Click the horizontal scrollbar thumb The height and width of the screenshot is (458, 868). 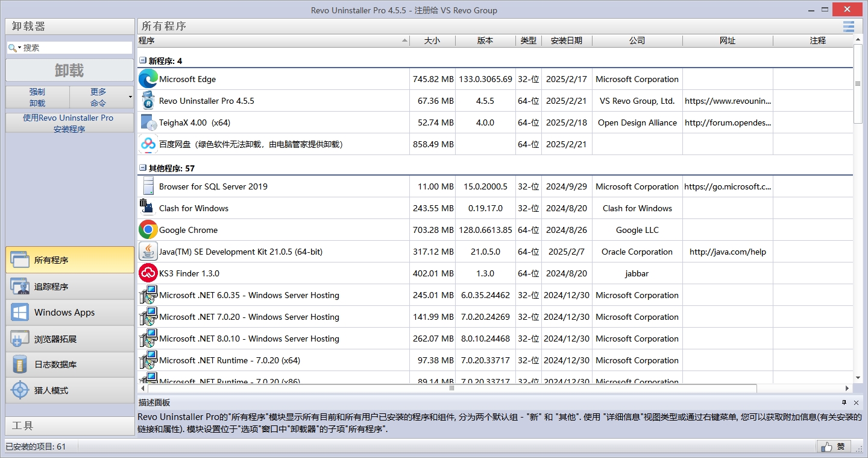[451, 388]
